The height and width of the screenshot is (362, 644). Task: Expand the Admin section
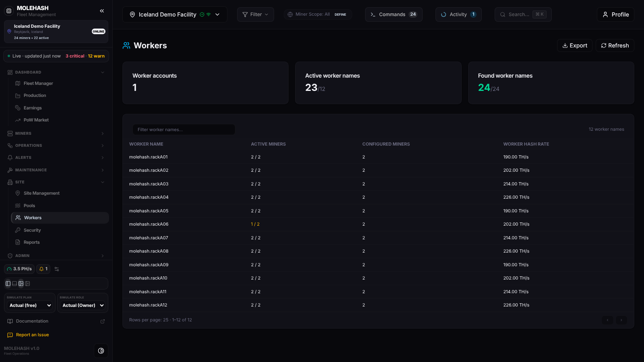(56, 256)
